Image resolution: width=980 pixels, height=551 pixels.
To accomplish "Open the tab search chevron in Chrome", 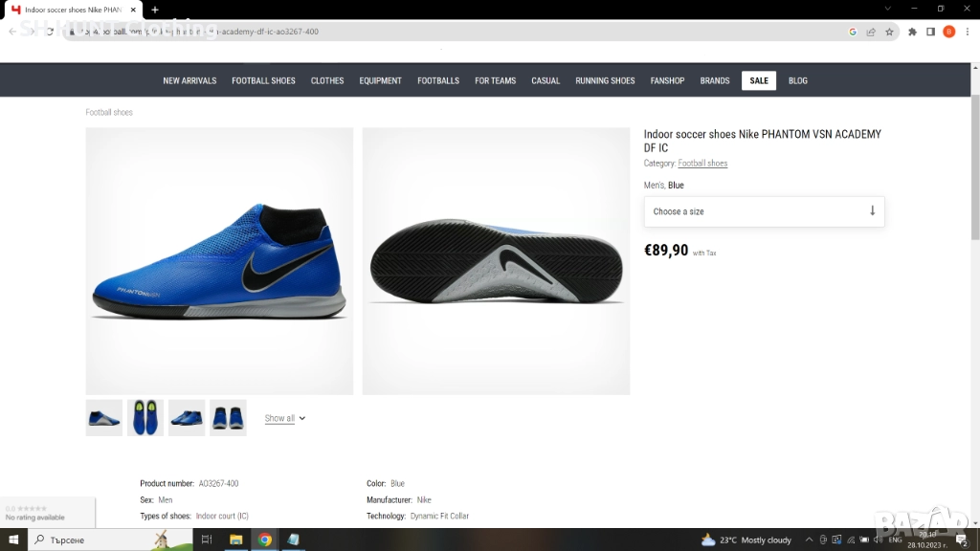I will 888,9.
